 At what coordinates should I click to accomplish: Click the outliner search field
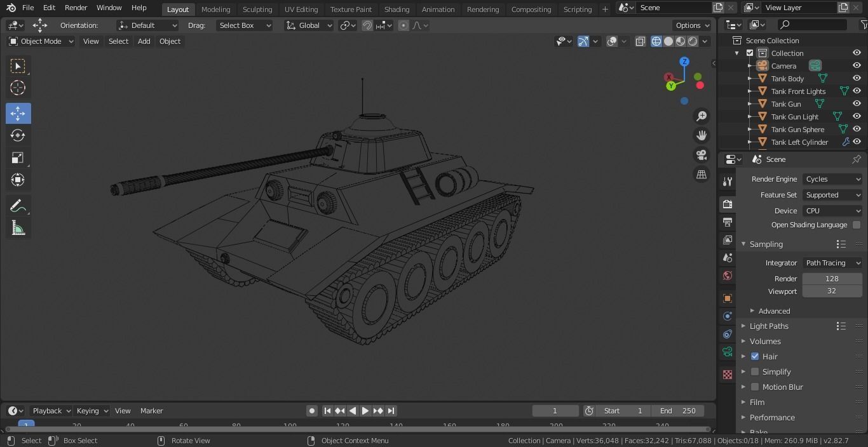pyautogui.click(x=813, y=25)
